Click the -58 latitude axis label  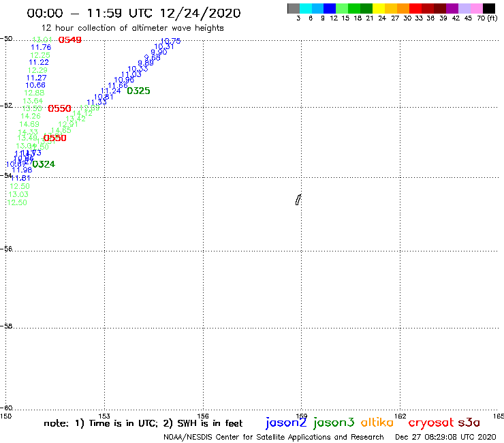(6, 326)
